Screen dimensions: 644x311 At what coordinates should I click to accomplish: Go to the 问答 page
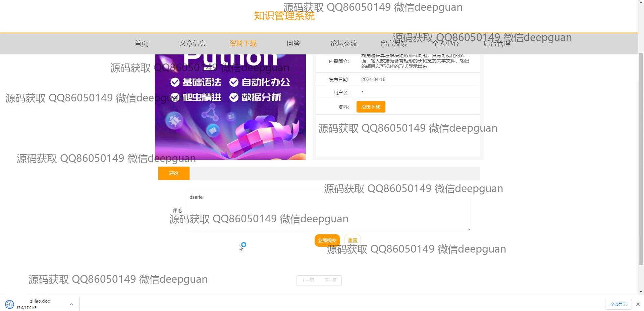pyautogui.click(x=293, y=43)
